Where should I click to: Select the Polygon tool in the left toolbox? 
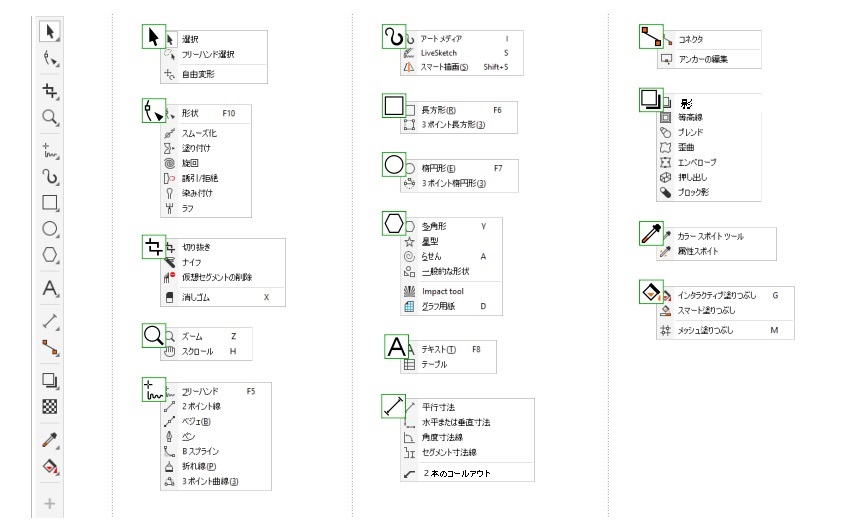(50, 255)
